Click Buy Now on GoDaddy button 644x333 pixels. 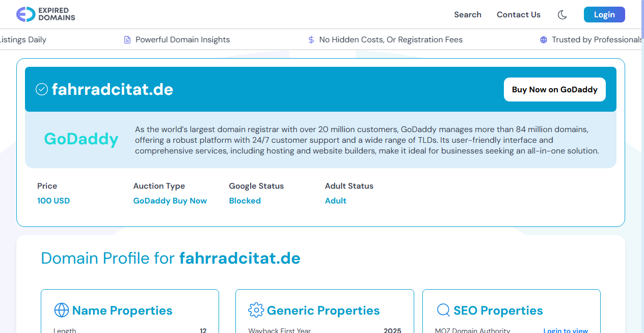click(x=554, y=90)
